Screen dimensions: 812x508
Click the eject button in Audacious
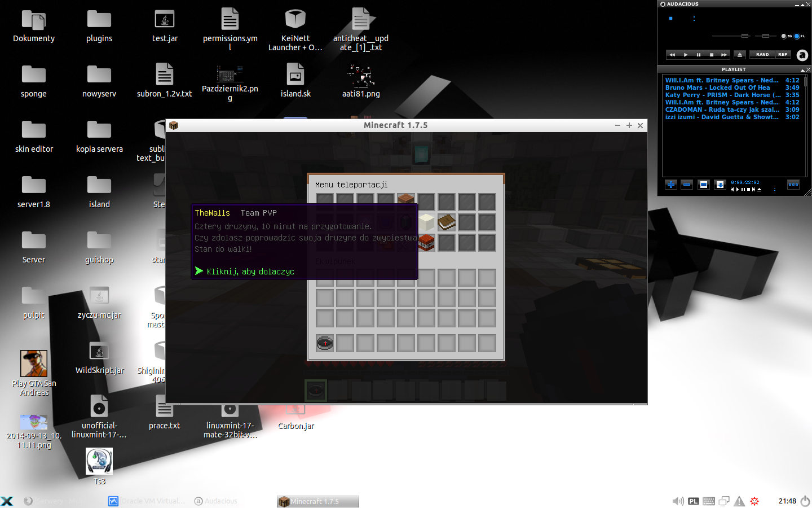[x=740, y=55]
